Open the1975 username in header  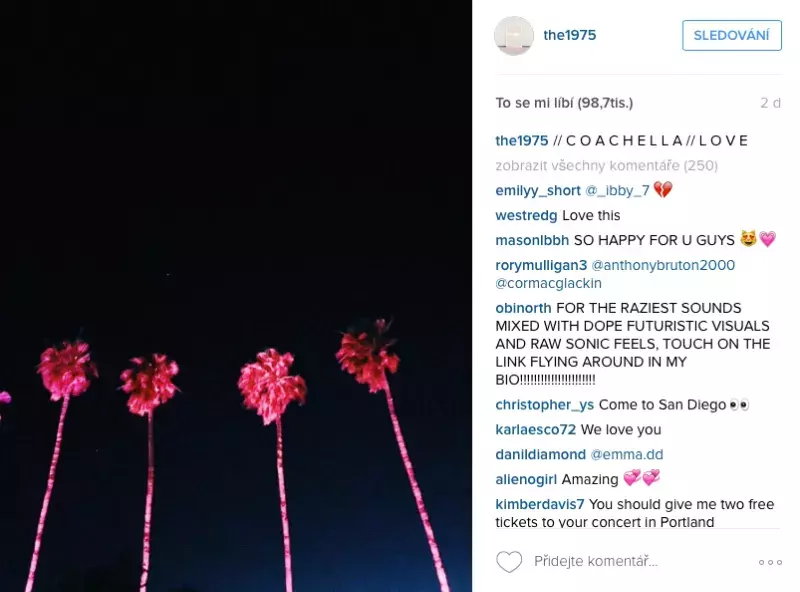point(569,35)
